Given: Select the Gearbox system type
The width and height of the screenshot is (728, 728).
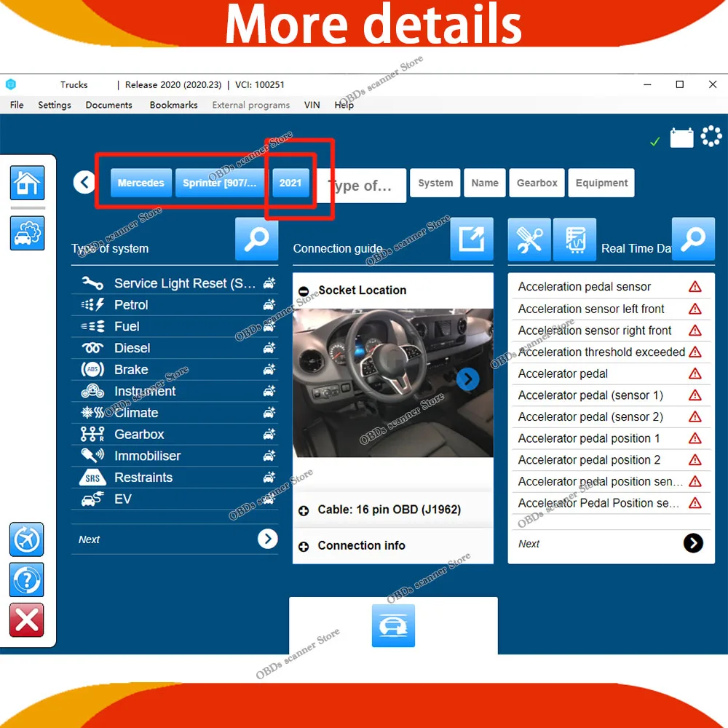Looking at the screenshot, I should tap(175, 435).
